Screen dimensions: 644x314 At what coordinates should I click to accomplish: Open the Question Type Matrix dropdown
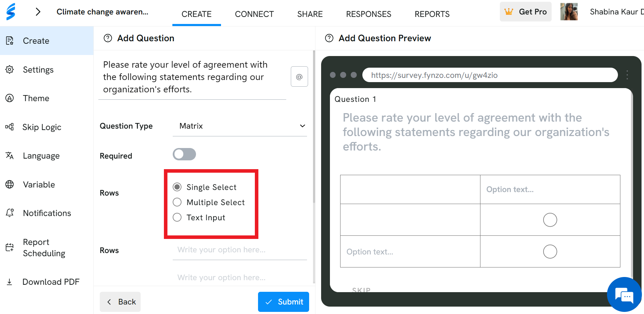240,126
